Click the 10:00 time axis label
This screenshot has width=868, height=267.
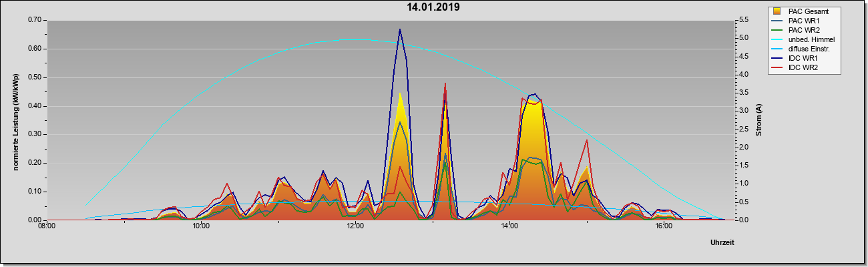pos(201,226)
